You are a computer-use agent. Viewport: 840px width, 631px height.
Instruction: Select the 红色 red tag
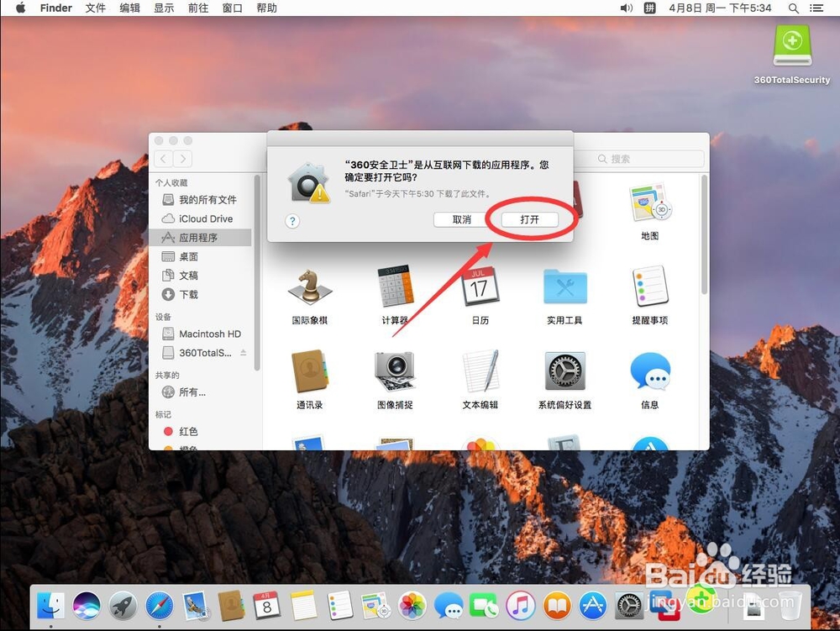pos(201,431)
